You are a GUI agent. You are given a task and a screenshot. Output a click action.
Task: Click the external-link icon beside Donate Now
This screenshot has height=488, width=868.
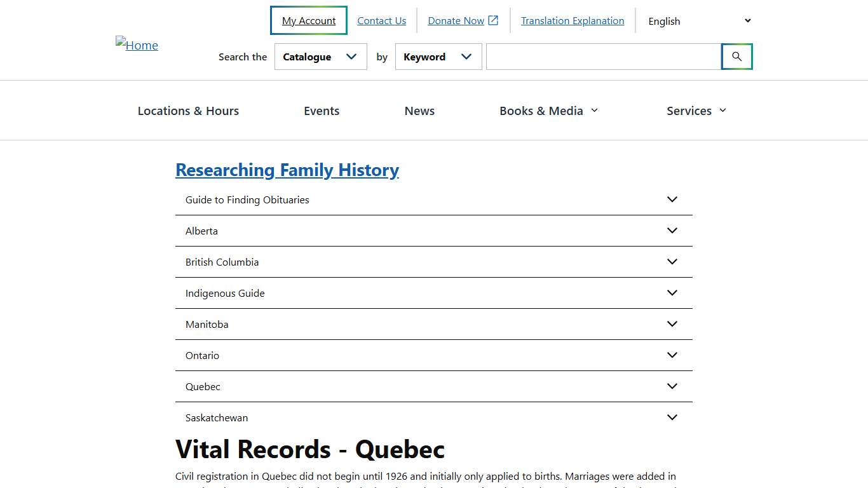pyautogui.click(x=492, y=20)
